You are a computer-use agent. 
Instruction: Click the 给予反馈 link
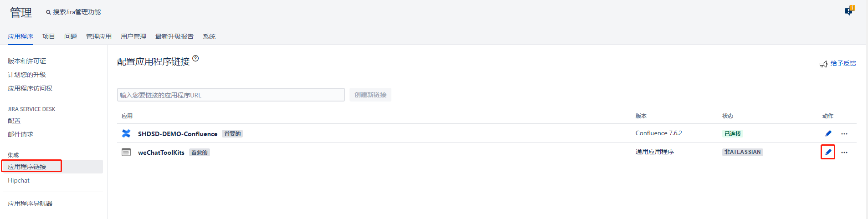[x=843, y=63]
